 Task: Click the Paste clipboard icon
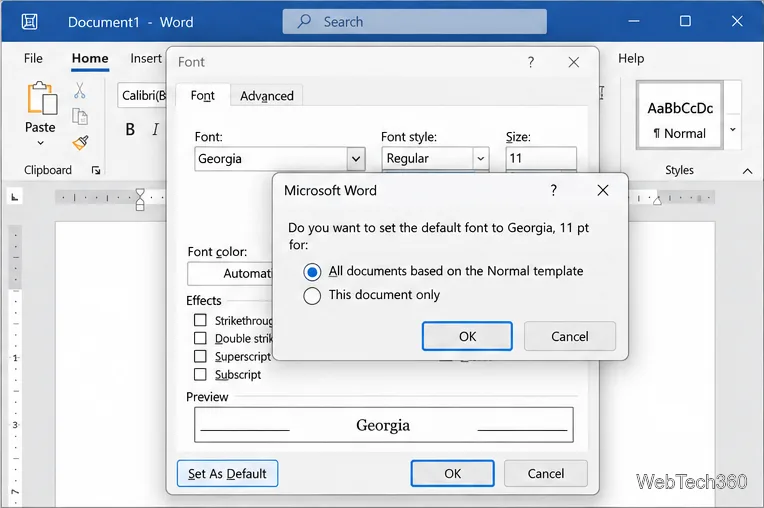tap(41, 98)
